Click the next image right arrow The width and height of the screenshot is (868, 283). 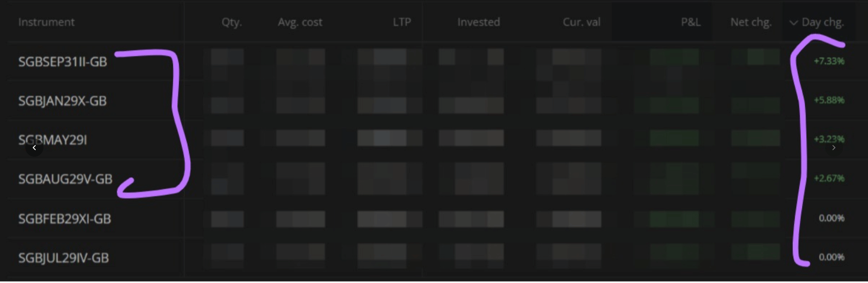tap(834, 148)
